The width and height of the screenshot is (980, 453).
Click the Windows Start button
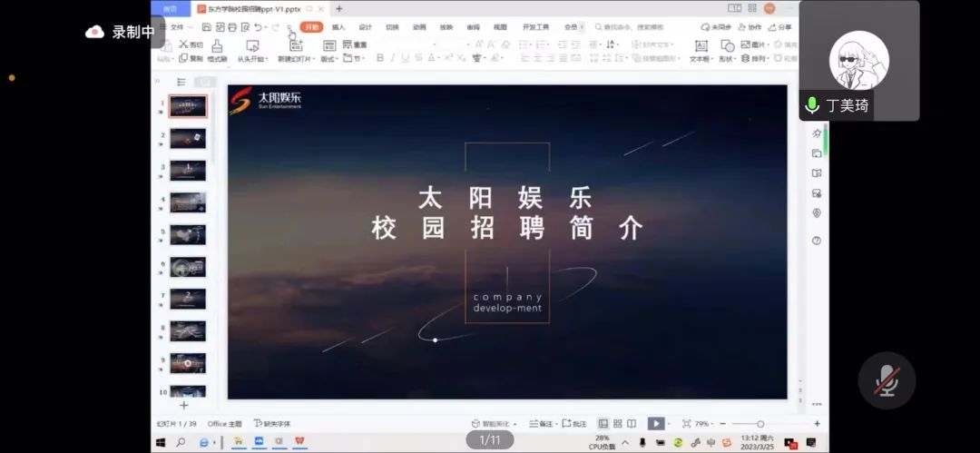161,442
